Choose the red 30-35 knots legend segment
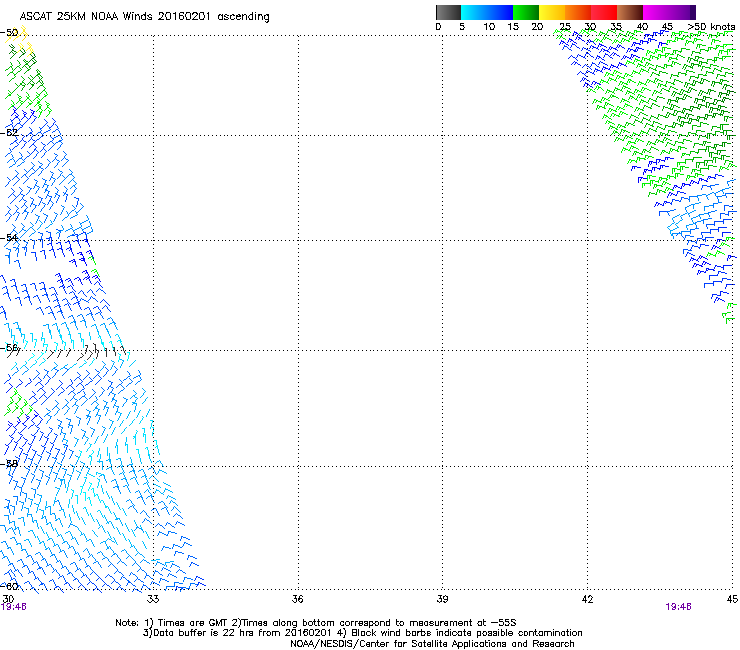The image size is (740, 650). 604,12
